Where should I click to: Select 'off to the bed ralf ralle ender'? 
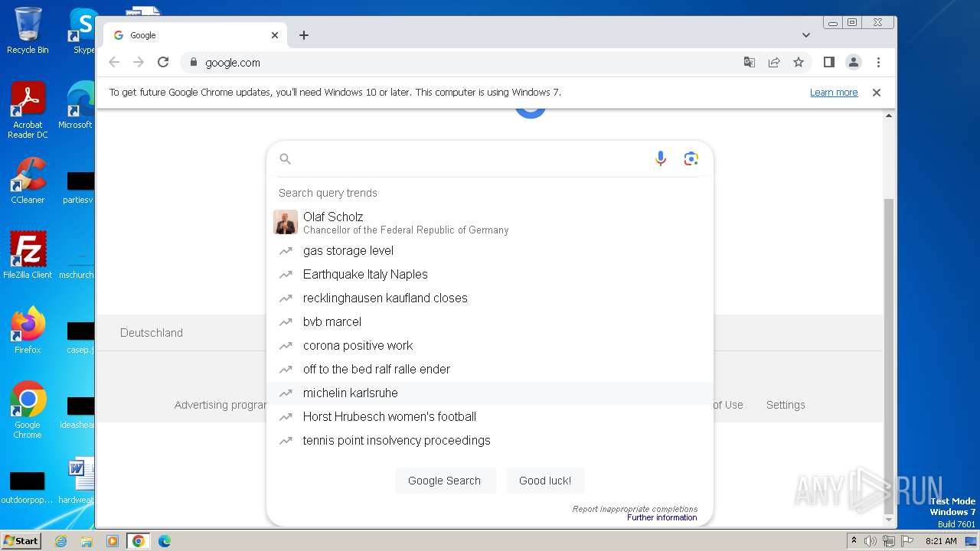pos(490,369)
